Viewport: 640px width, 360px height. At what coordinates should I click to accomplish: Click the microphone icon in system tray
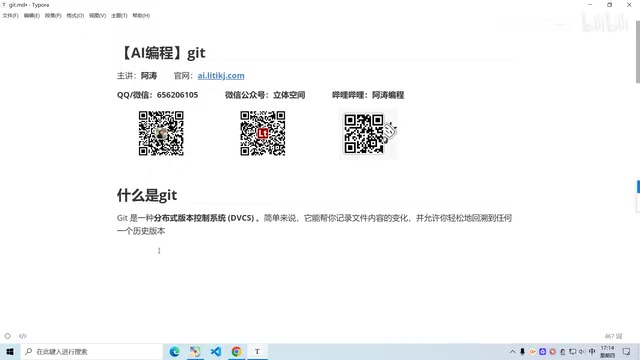coord(522,351)
